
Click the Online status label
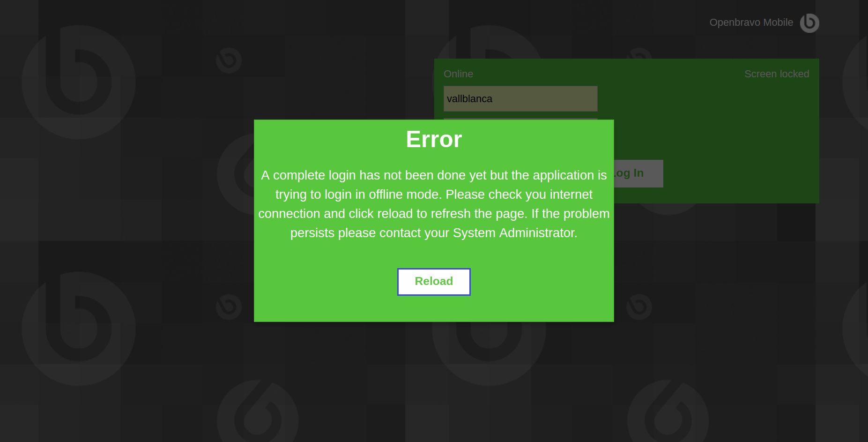pos(458,74)
